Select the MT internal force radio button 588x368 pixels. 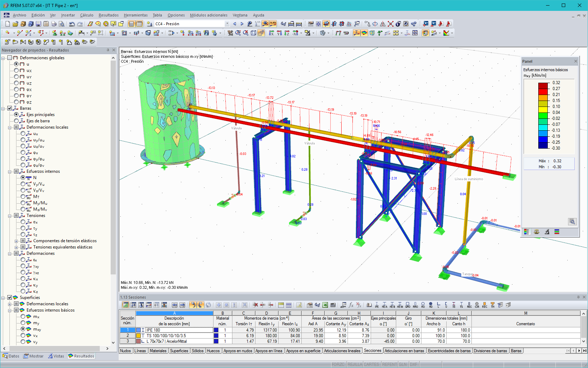point(23,197)
